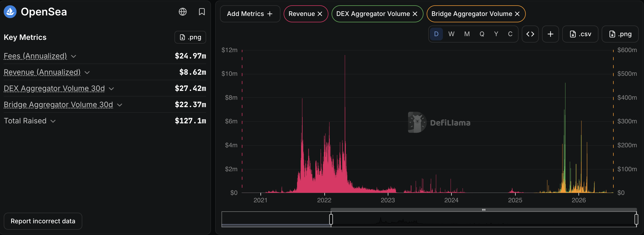
Task: Download Key Metrics as .png
Action: [190, 37]
